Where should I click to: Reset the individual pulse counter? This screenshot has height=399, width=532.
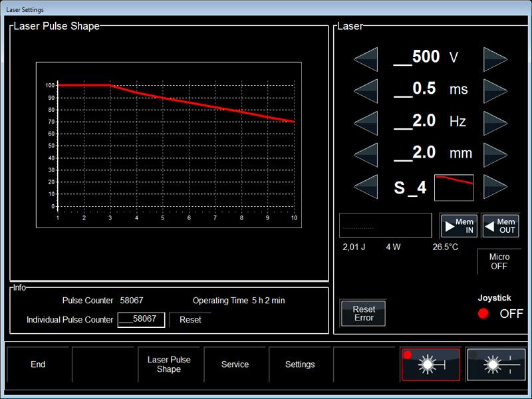190,320
